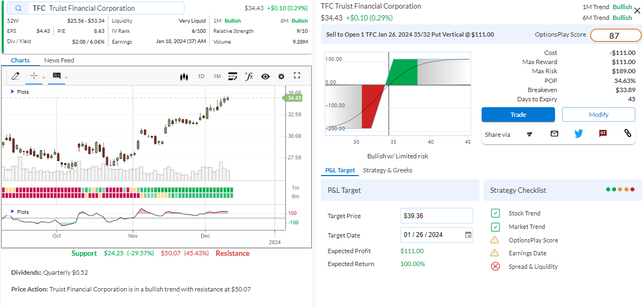Click the IV Rank 6/100 value

click(x=198, y=31)
